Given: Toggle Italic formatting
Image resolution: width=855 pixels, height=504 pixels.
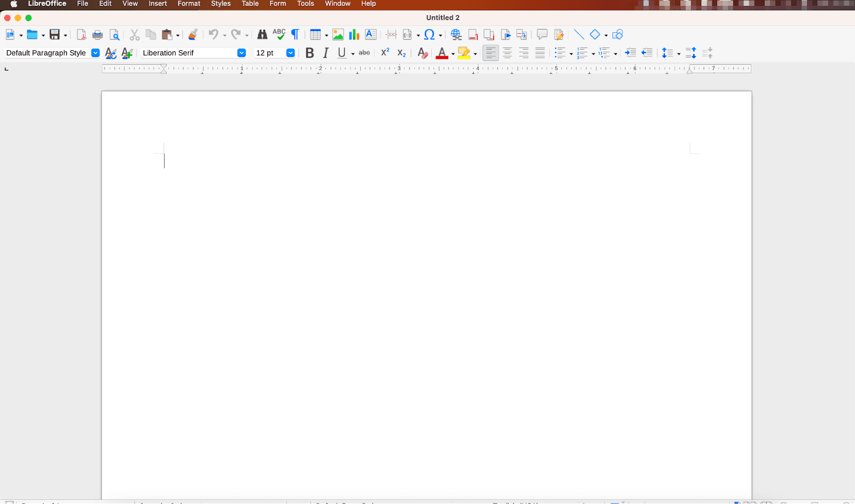Looking at the screenshot, I should pos(325,53).
